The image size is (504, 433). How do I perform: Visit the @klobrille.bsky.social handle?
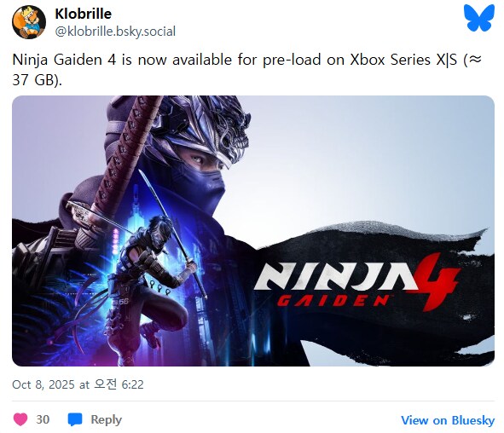[115, 32]
